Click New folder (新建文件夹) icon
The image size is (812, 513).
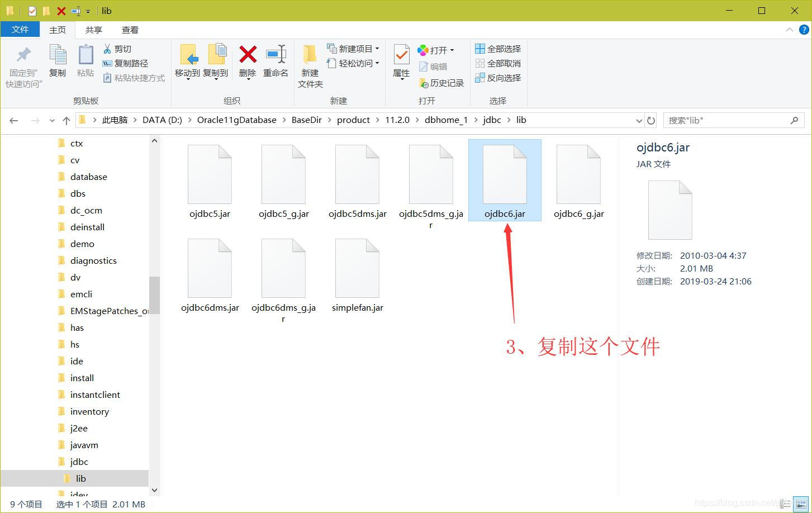point(310,55)
